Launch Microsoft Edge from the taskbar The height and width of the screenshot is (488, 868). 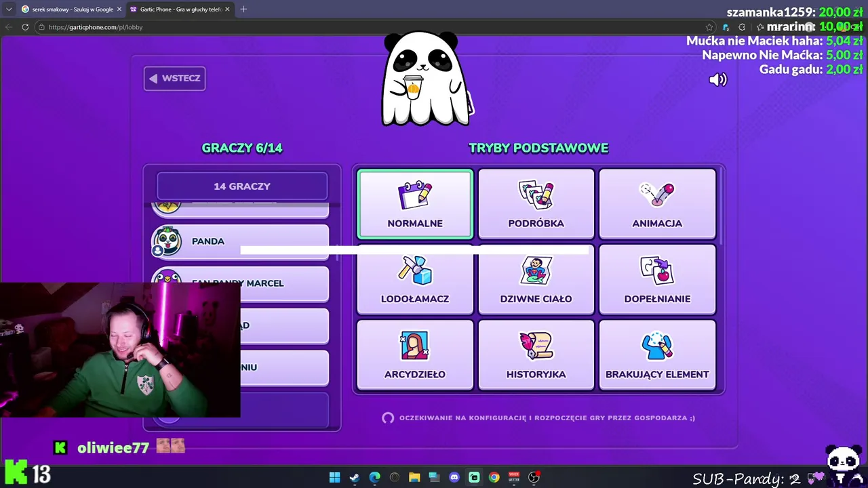pyautogui.click(x=374, y=477)
